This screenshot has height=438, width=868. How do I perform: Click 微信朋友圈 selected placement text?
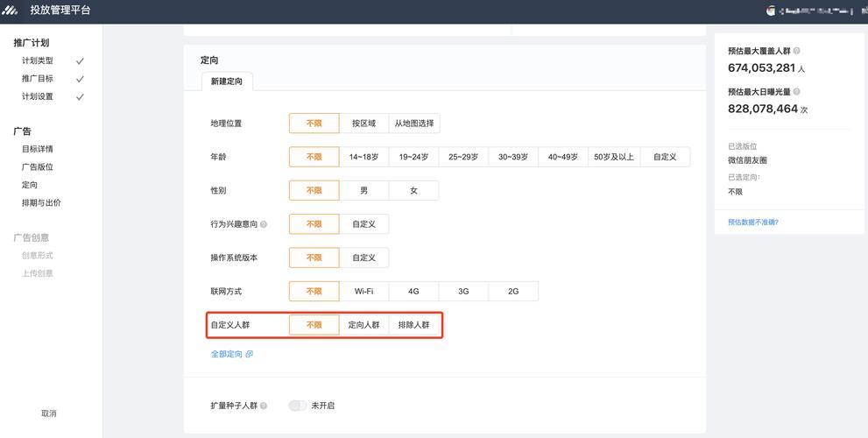(x=747, y=160)
